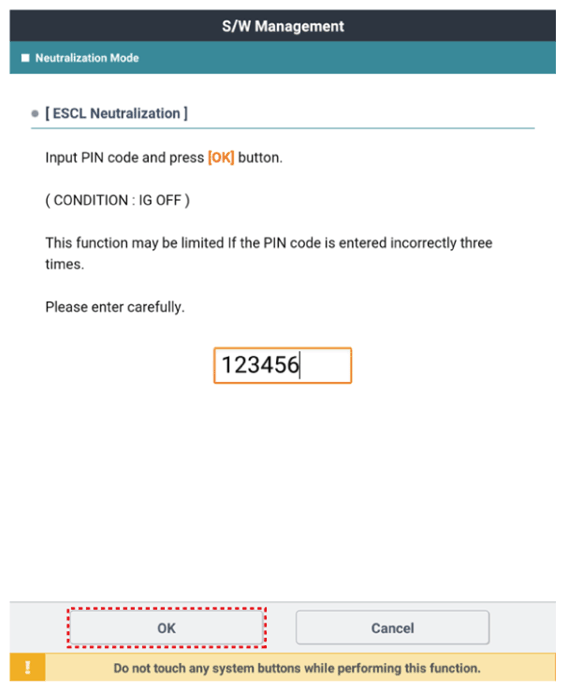Click the orange [OK] text in the instructions
The width and height of the screenshot is (565, 691).
pos(221,157)
